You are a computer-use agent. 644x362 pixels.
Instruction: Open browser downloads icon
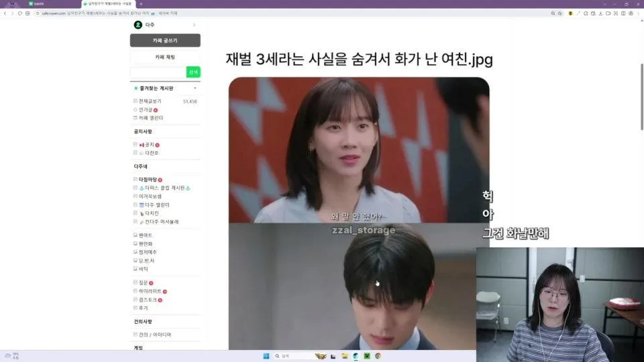(600, 13)
